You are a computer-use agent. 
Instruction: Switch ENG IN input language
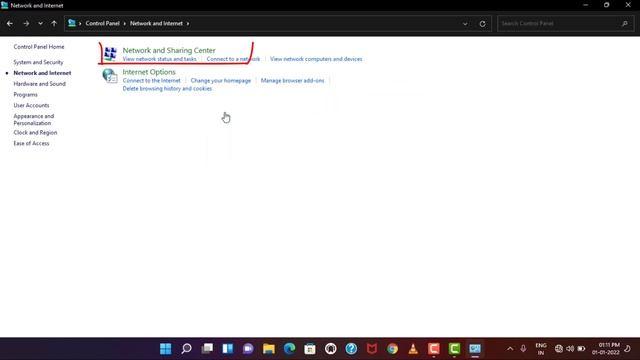pos(541,349)
